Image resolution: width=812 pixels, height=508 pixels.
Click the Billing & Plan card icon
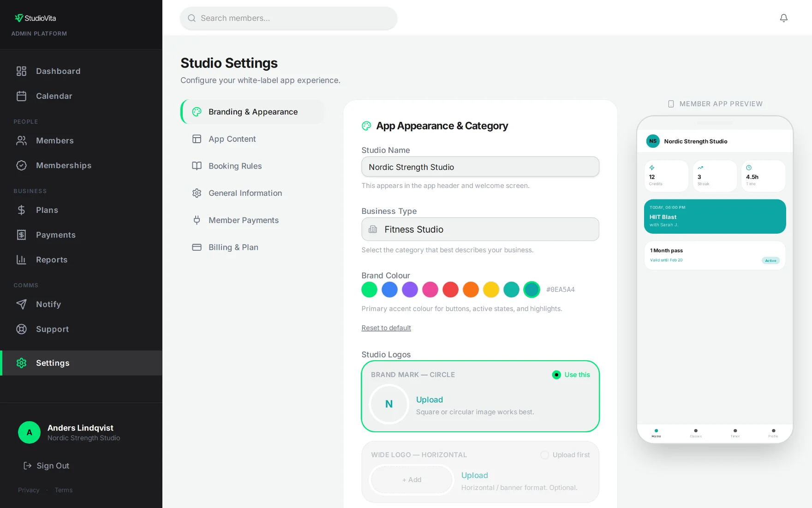[197, 247]
